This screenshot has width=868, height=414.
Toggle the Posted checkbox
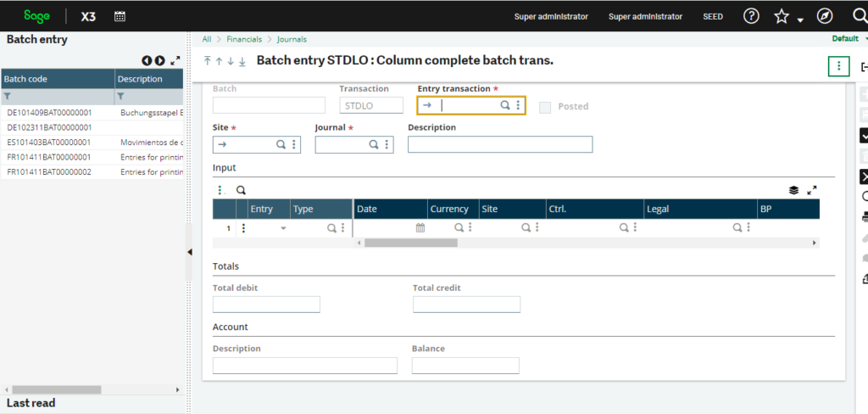pos(545,107)
